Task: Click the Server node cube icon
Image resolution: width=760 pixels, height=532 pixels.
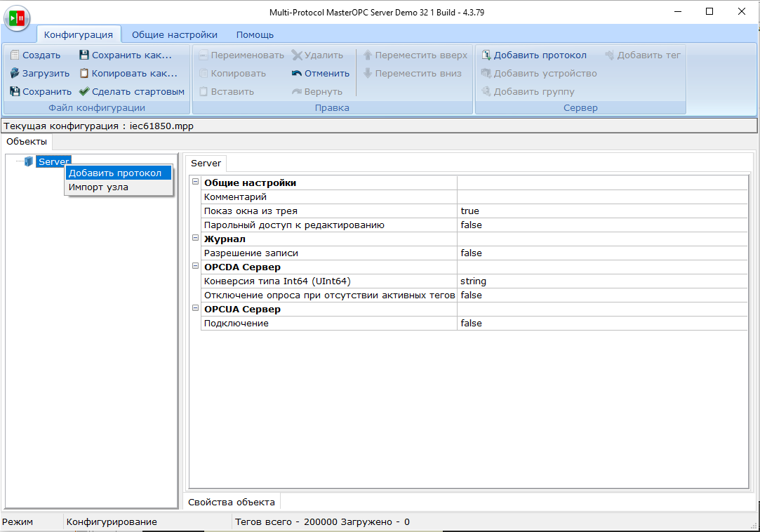Action: (x=29, y=161)
